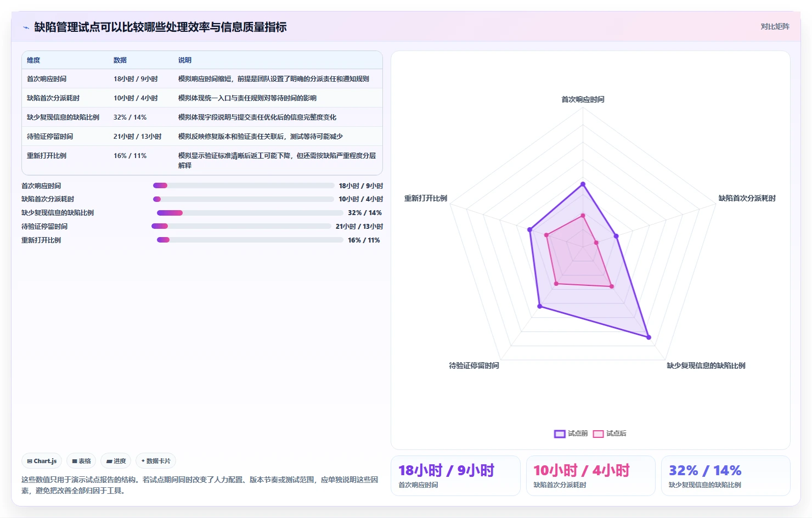Screen dimensions: 812x518
Task: Click the footer note starting 这些数值只用于演示
Action: coord(200,485)
